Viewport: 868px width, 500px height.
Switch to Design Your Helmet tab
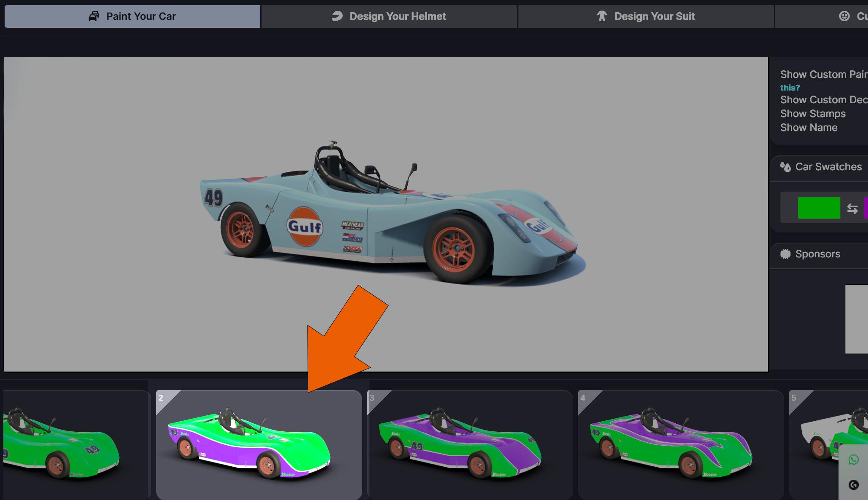point(389,16)
